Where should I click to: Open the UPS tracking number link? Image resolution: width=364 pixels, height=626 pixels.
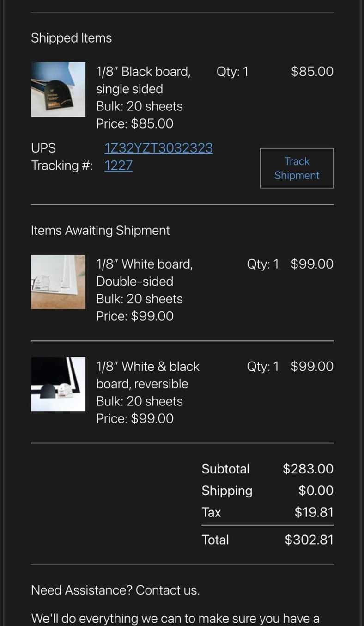[158, 156]
